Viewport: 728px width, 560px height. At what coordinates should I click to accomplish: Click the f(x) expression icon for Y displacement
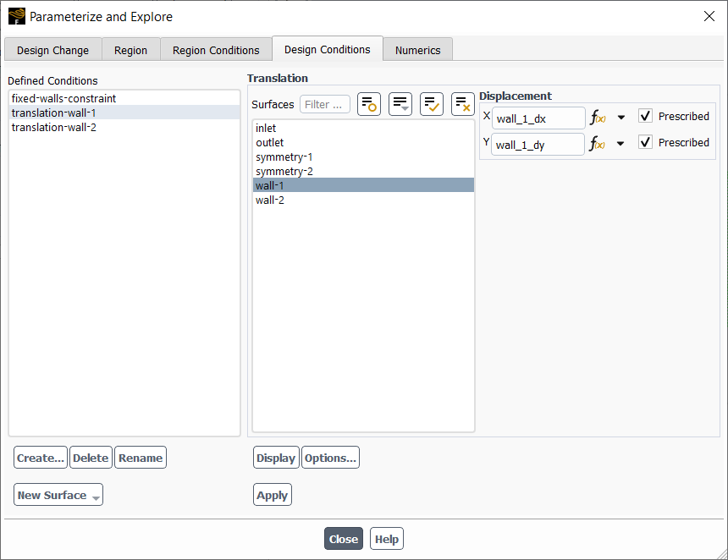(x=596, y=144)
